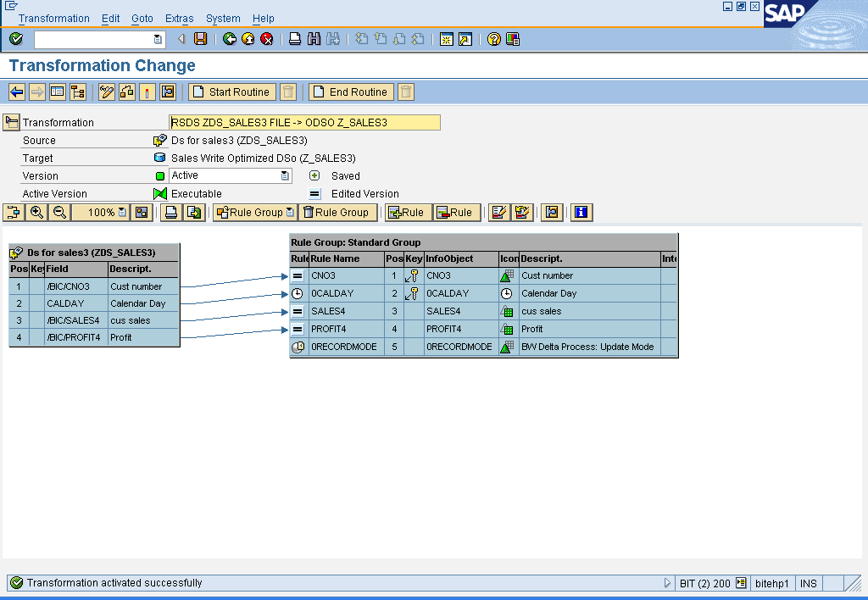Click the delete End Routine trash button

tap(406, 92)
